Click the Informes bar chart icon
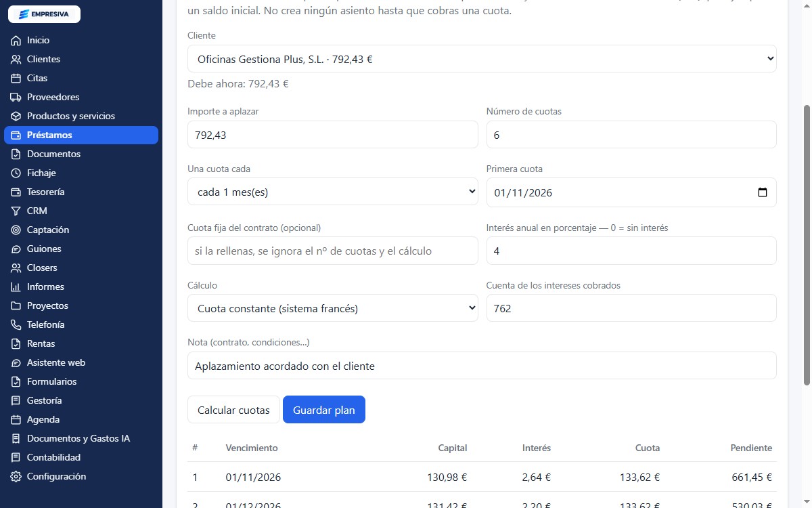Screen dimensions: 812x508 [16, 287]
